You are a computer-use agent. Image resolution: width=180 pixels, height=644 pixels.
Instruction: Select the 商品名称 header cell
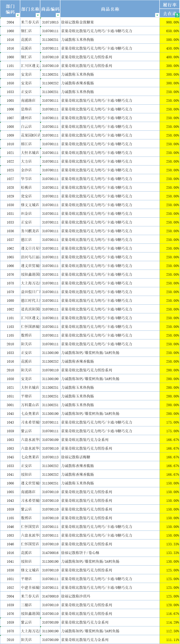pos(110,9)
